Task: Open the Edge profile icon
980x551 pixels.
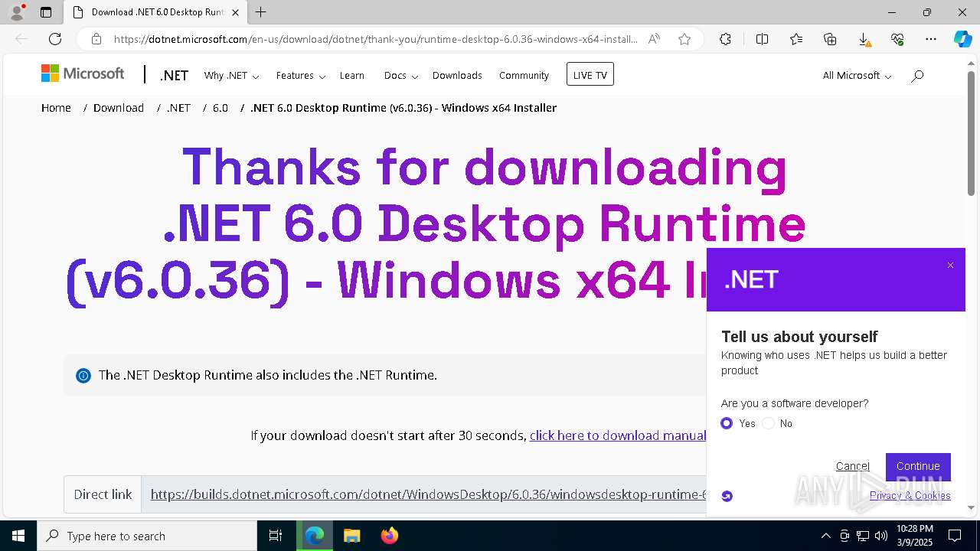Action: tap(16, 12)
